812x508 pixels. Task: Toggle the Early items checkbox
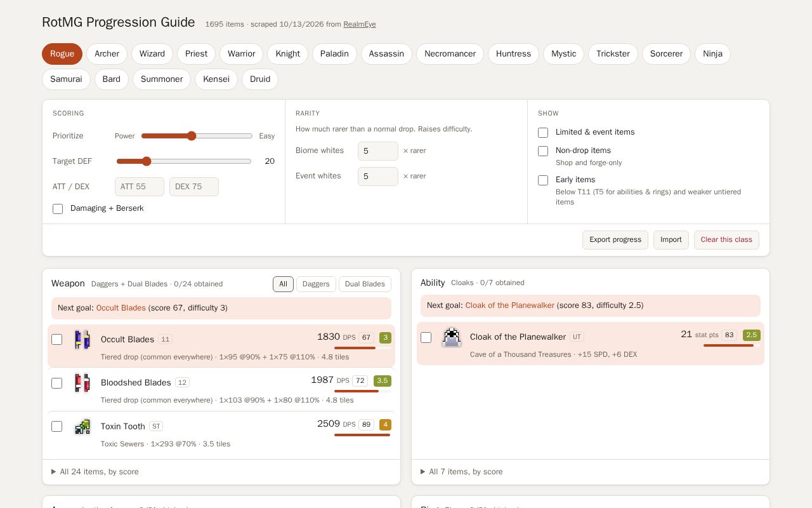coord(543,180)
